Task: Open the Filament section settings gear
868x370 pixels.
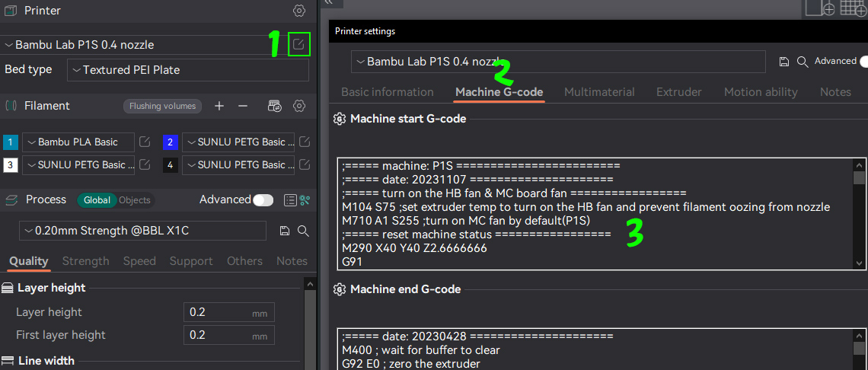Action: [299, 106]
